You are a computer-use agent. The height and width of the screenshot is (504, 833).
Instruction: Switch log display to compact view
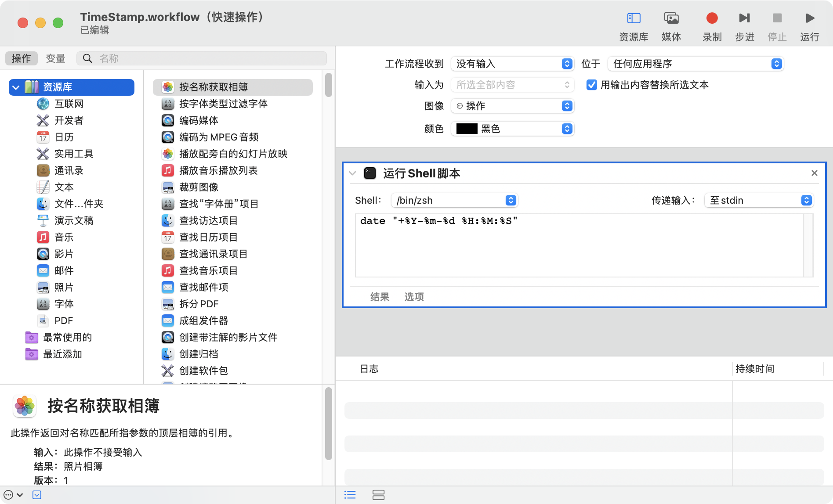379,495
